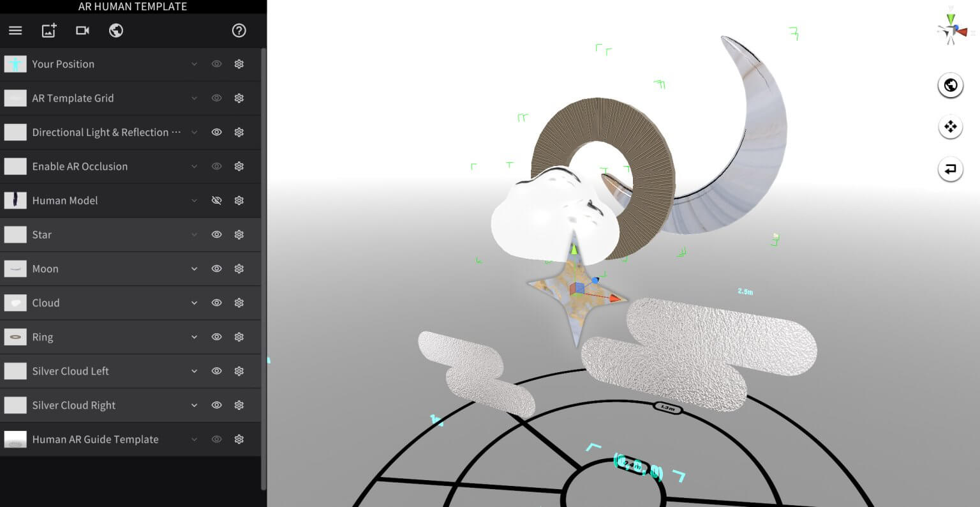
Task: Click the globe view button on the right panel
Action: point(950,85)
